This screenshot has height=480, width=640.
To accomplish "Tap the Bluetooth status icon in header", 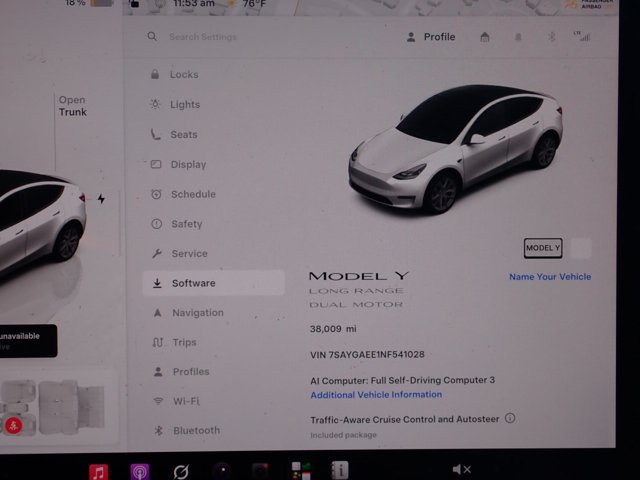I will click(x=552, y=37).
